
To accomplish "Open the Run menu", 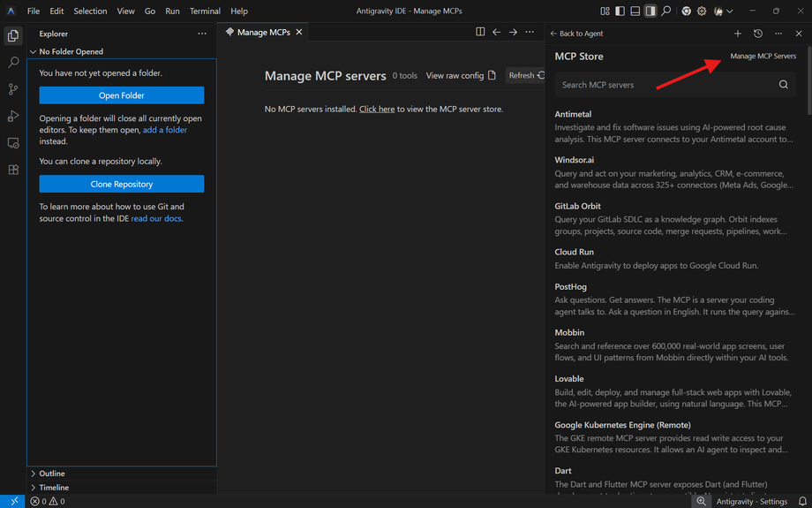I will [172, 11].
